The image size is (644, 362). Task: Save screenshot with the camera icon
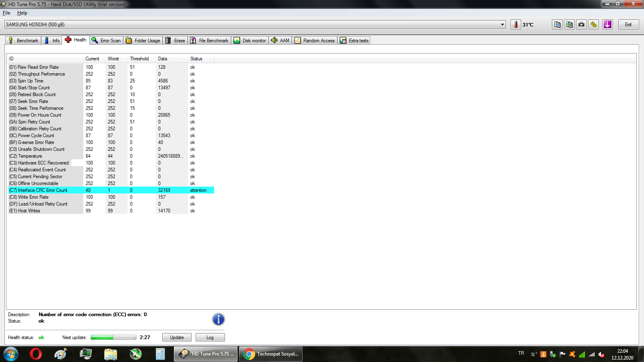[x=582, y=25]
